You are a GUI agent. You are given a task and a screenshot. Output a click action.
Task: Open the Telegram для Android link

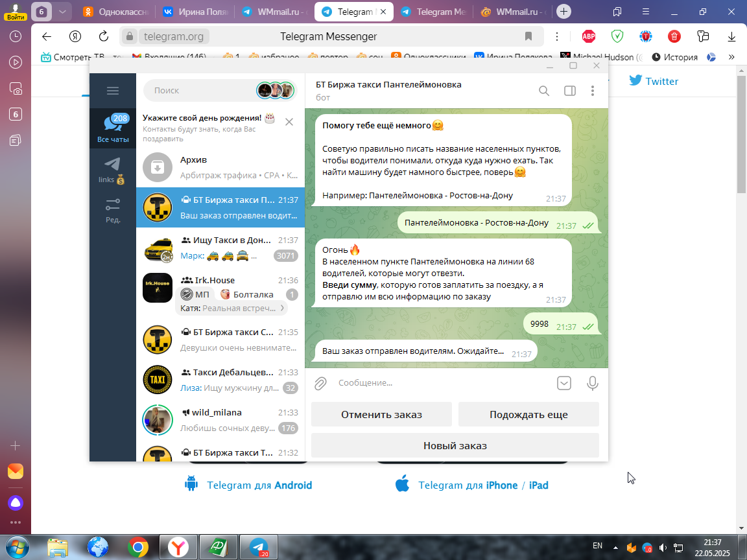pos(248,485)
